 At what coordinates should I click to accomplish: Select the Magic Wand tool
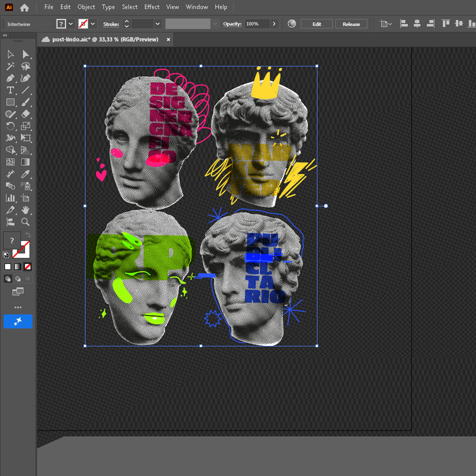coord(10,66)
